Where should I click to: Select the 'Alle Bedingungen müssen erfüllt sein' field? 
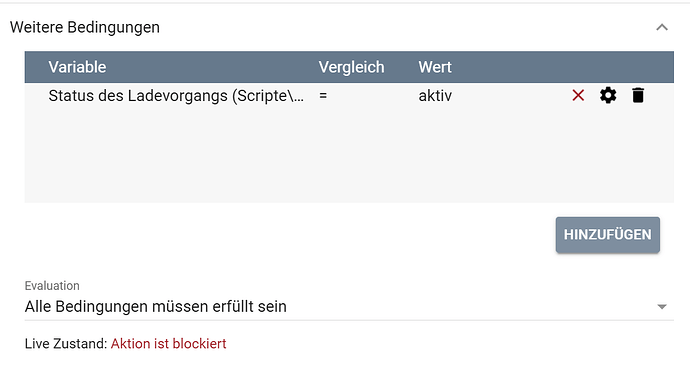(349, 307)
